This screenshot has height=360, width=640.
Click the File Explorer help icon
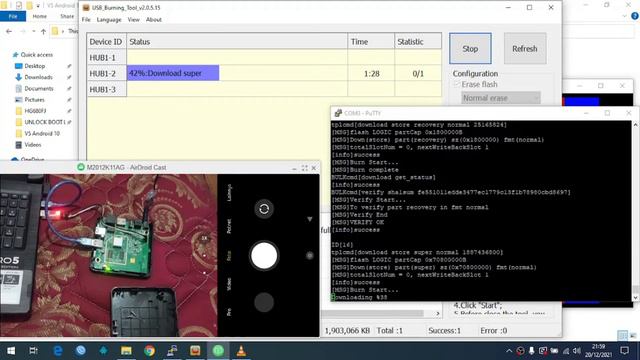click(x=635, y=16)
